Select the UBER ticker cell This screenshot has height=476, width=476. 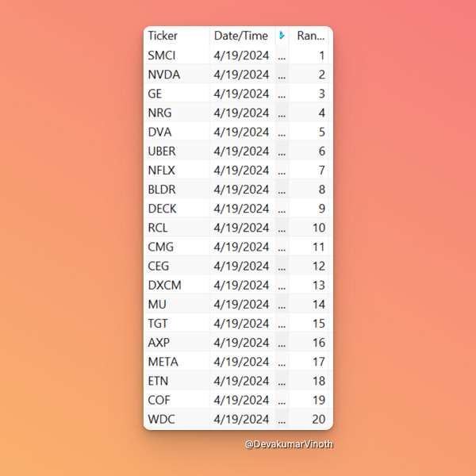[176, 151]
